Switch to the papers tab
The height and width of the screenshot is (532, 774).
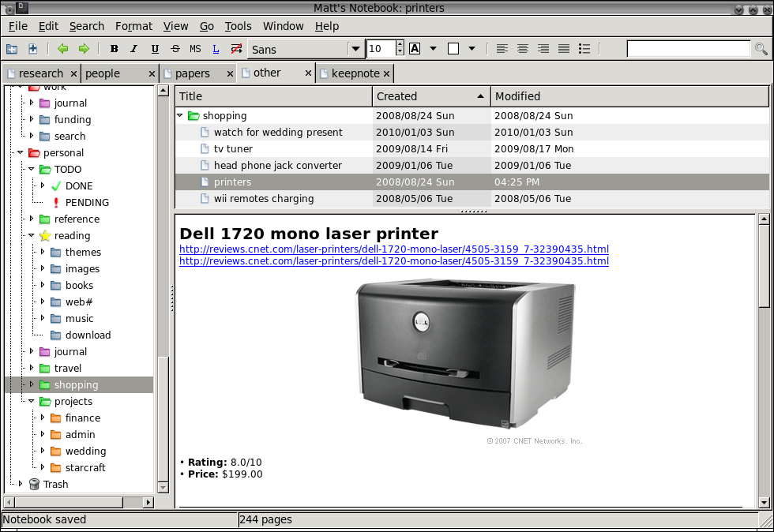[192, 73]
